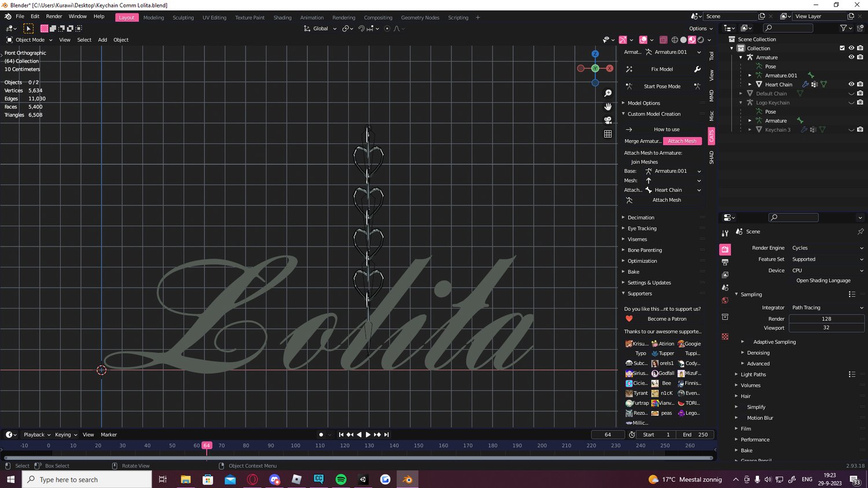Open the Integrator dropdown showing Path Tracing
The image size is (868, 488).
pyautogui.click(x=827, y=307)
